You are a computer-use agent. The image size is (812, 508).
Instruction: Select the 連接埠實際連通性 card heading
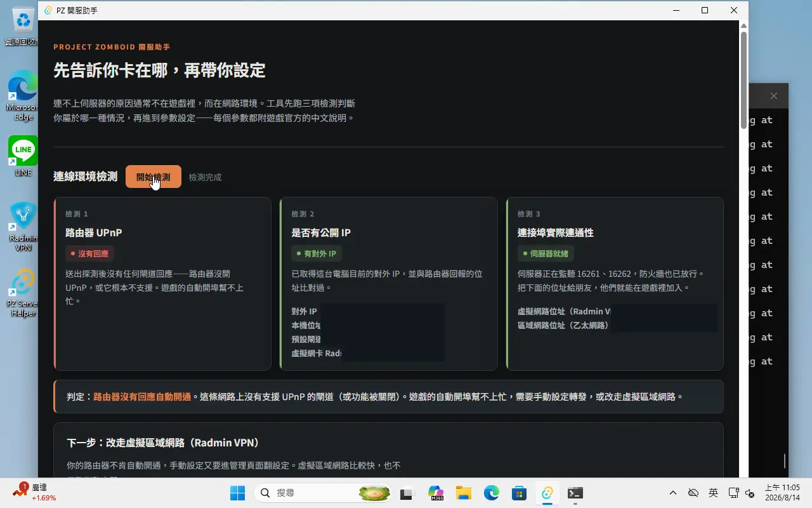point(556,232)
